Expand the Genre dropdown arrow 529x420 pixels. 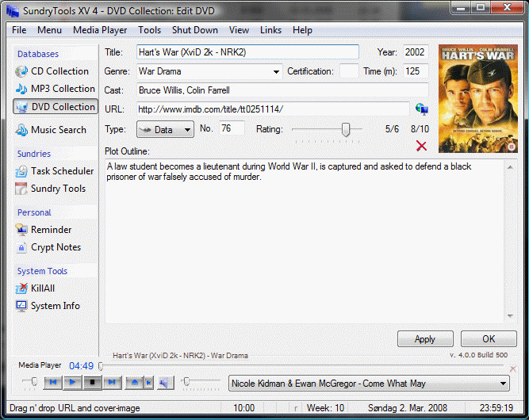click(276, 71)
